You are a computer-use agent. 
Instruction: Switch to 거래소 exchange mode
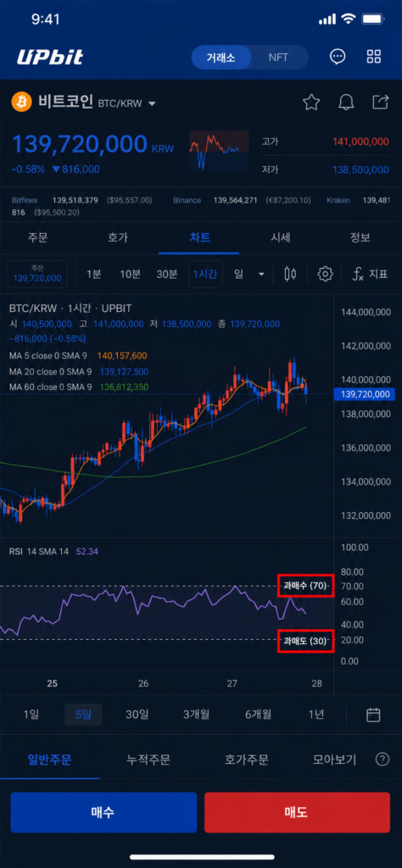point(221,58)
